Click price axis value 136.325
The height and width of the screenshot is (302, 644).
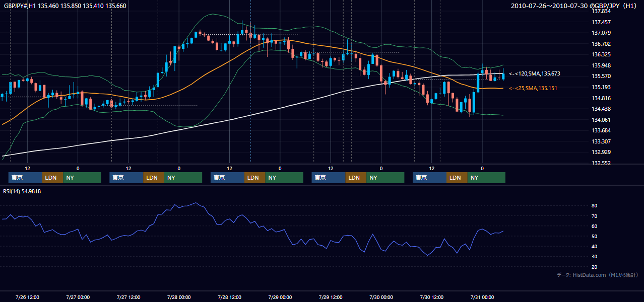point(601,54)
